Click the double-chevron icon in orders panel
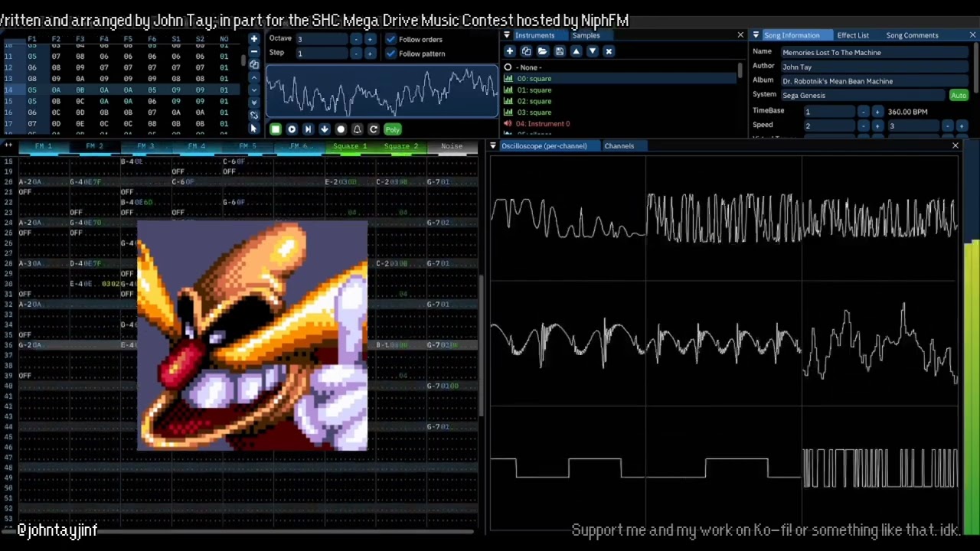The width and height of the screenshot is (980, 551). coord(254,103)
